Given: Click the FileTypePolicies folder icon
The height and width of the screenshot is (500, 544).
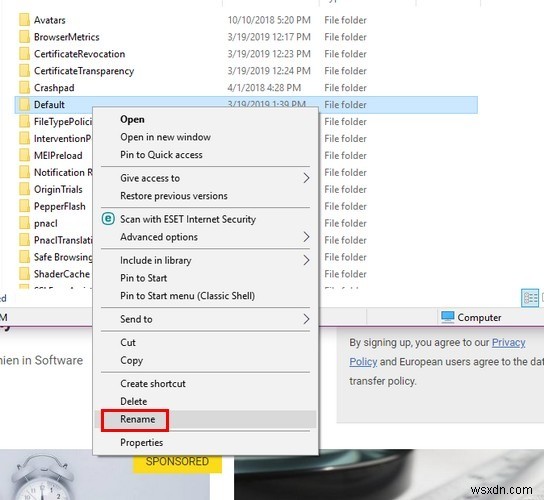Looking at the screenshot, I should click(x=24, y=122).
